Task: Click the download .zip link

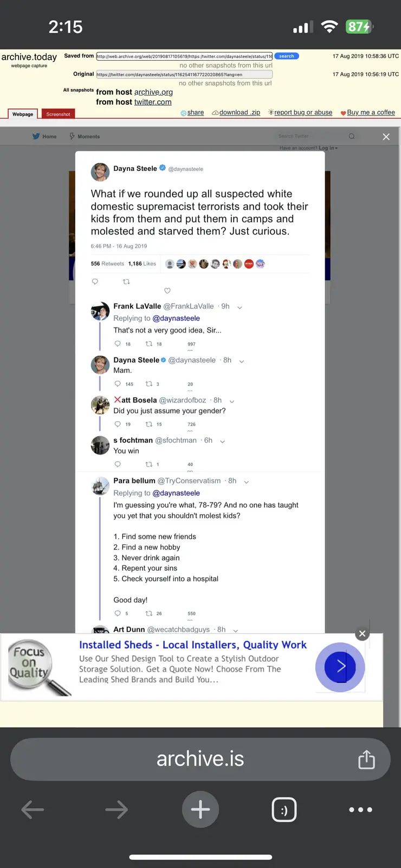Action: coord(239,112)
